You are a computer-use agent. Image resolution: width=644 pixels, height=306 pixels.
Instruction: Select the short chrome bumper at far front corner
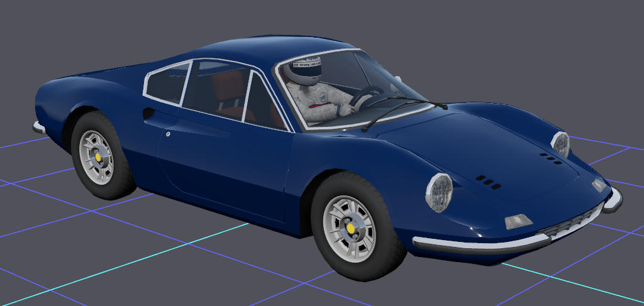pyautogui.click(x=613, y=200)
